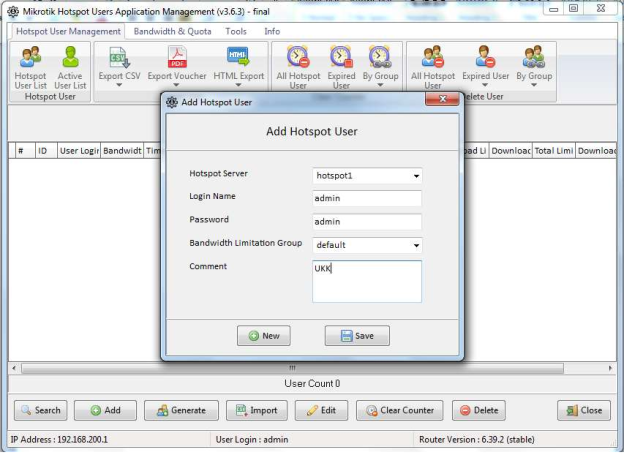Click the Expired User clock icon
This screenshot has height=453, width=625.
[341, 57]
